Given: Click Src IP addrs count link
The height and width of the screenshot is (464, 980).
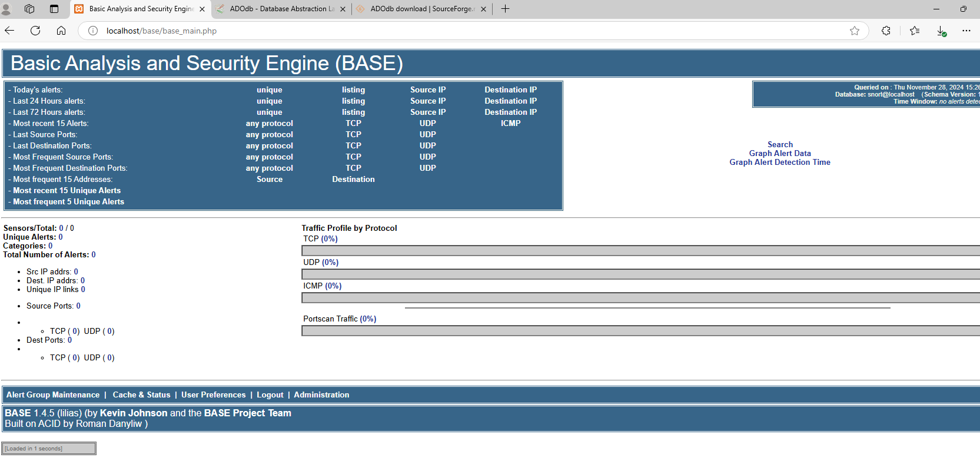Looking at the screenshot, I should click(x=76, y=271).
